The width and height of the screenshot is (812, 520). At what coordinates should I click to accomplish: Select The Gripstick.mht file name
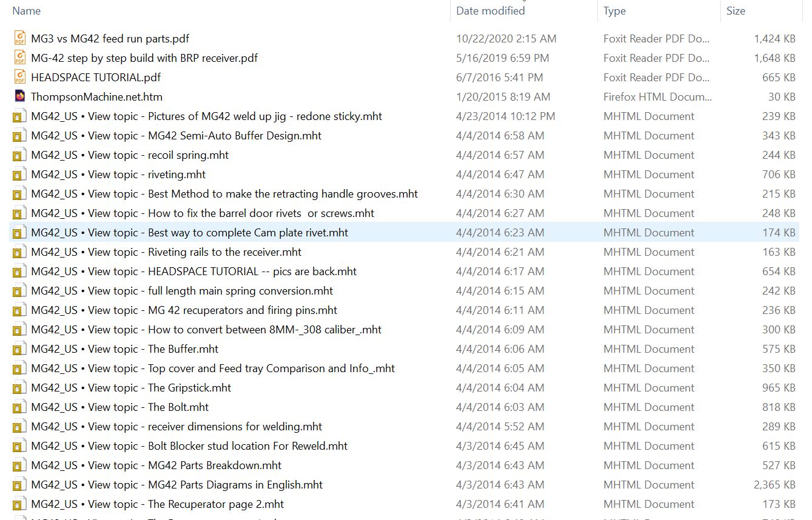click(131, 388)
